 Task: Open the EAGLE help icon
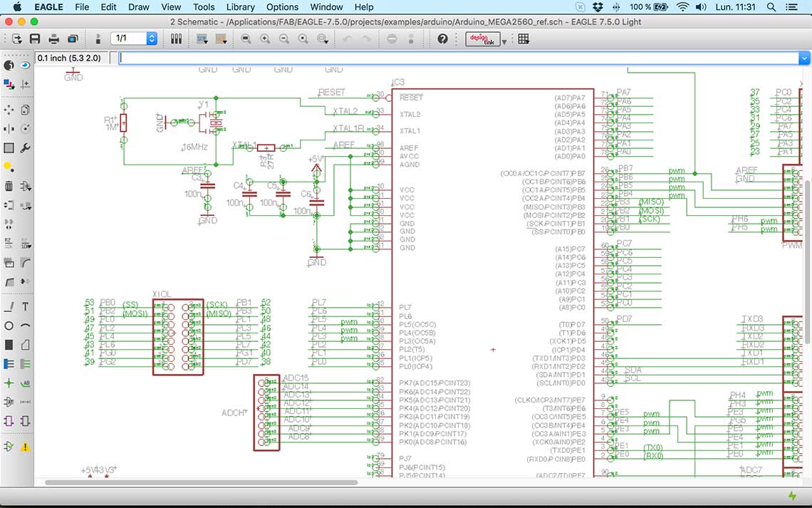coord(442,39)
